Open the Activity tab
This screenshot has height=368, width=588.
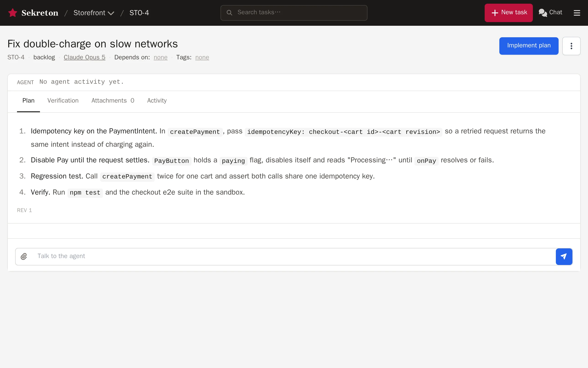157,101
